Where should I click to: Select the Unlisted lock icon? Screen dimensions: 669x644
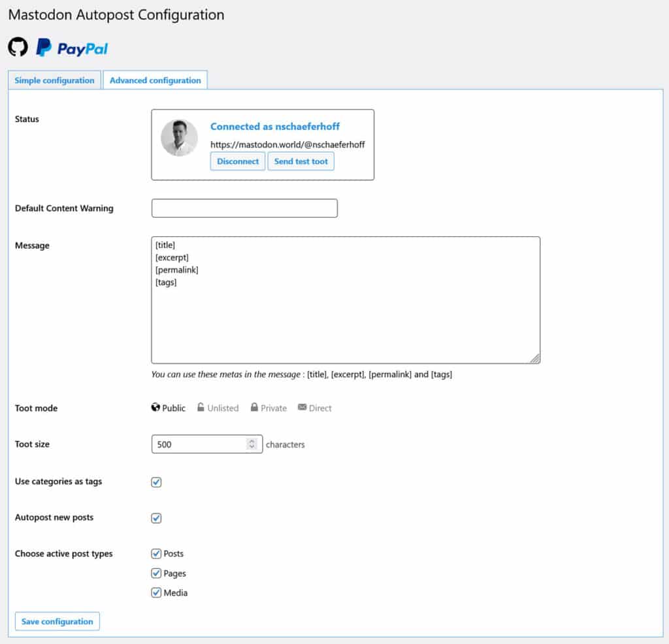point(201,407)
